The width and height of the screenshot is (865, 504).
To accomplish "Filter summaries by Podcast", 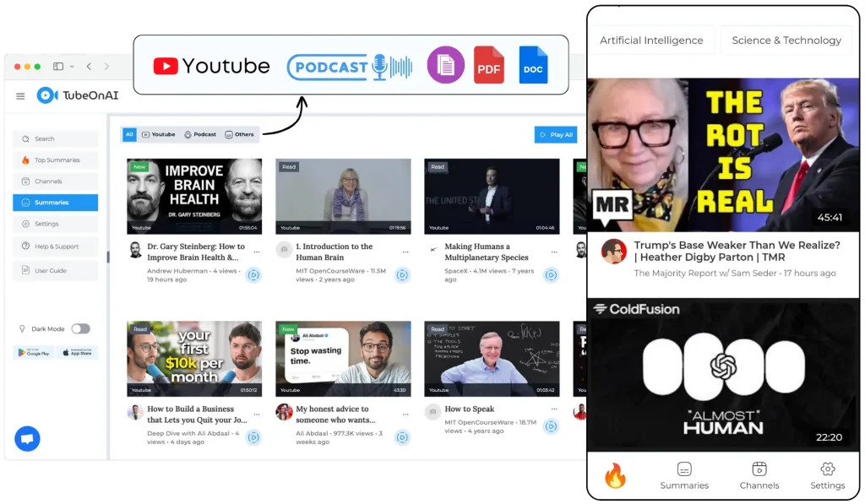I will (x=200, y=134).
